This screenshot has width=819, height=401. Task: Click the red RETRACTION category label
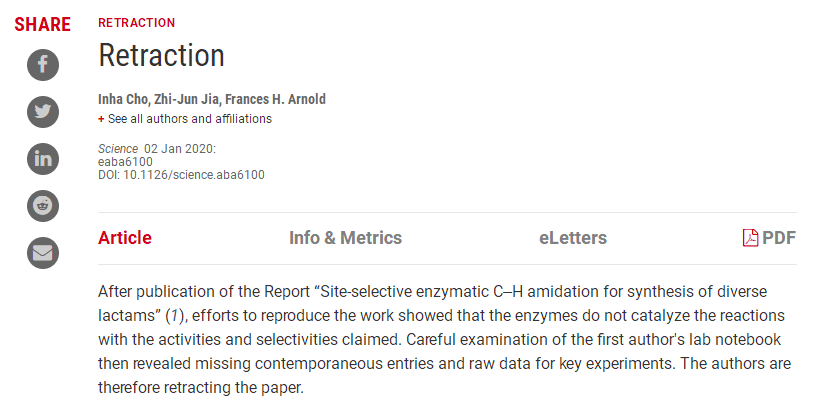(x=136, y=22)
